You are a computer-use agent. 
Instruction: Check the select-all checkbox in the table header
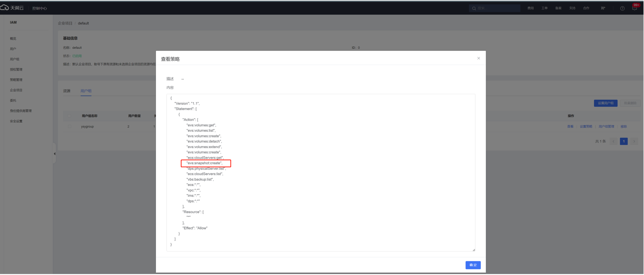(69, 116)
